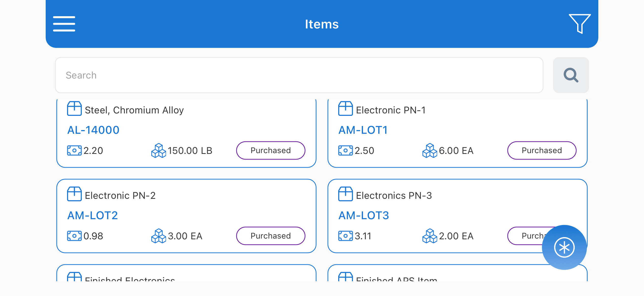Click the price icon next to 3.11
Image resolution: width=644 pixels, height=296 pixels.
pos(345,236)
